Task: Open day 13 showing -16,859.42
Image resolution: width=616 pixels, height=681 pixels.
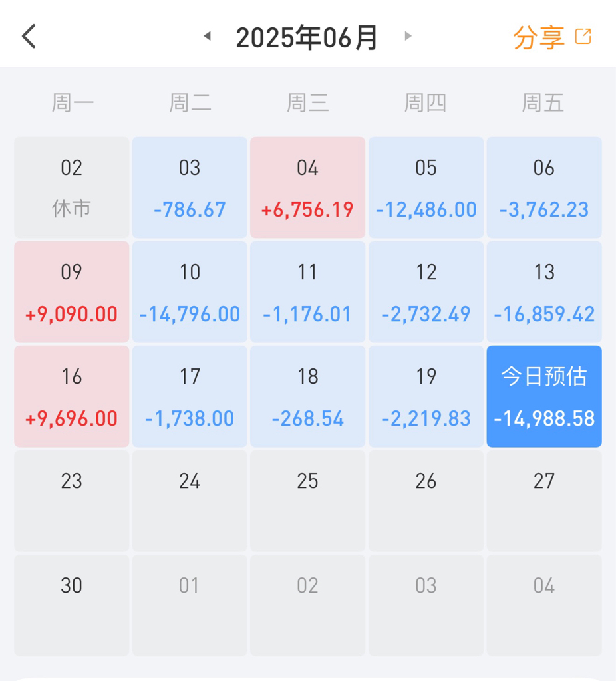Action: (x=544, y=292)
